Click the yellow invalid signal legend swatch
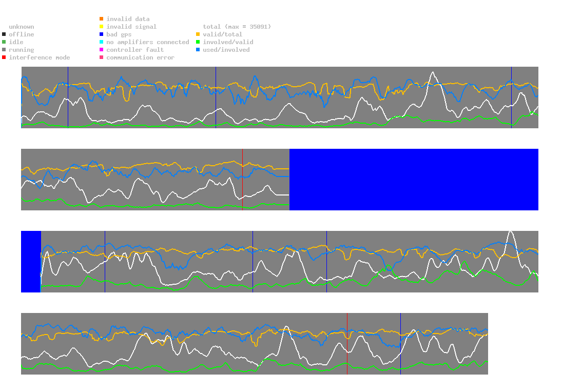This screenshot has height=392, width=562. click(x=102, y=27)
